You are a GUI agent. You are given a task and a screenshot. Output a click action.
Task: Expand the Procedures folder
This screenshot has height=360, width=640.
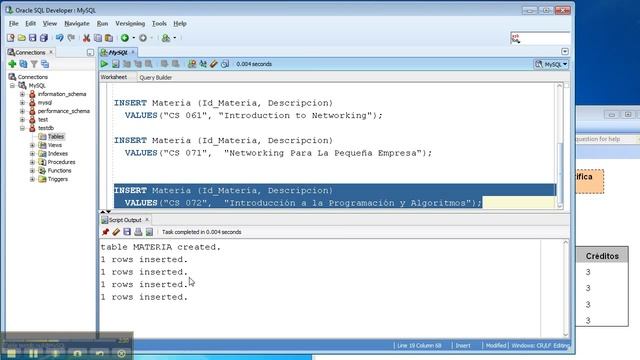click(x=32, y=162)
